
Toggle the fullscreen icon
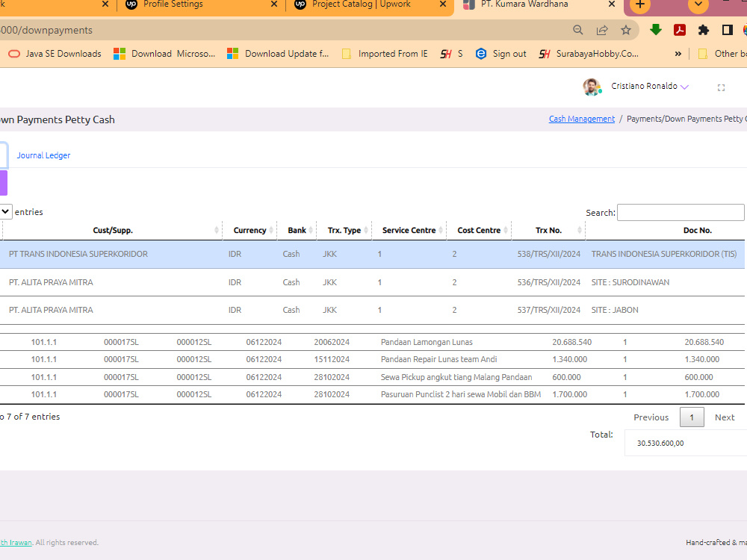(722, 87)
